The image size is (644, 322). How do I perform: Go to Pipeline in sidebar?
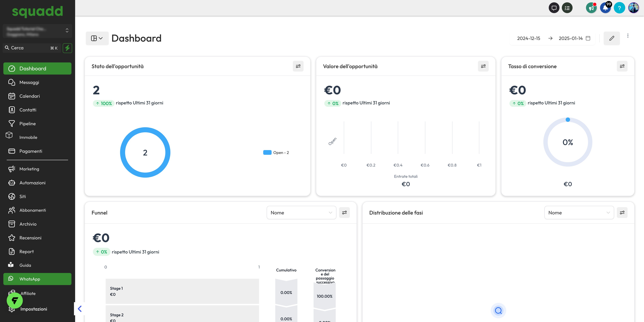point(28,124)
